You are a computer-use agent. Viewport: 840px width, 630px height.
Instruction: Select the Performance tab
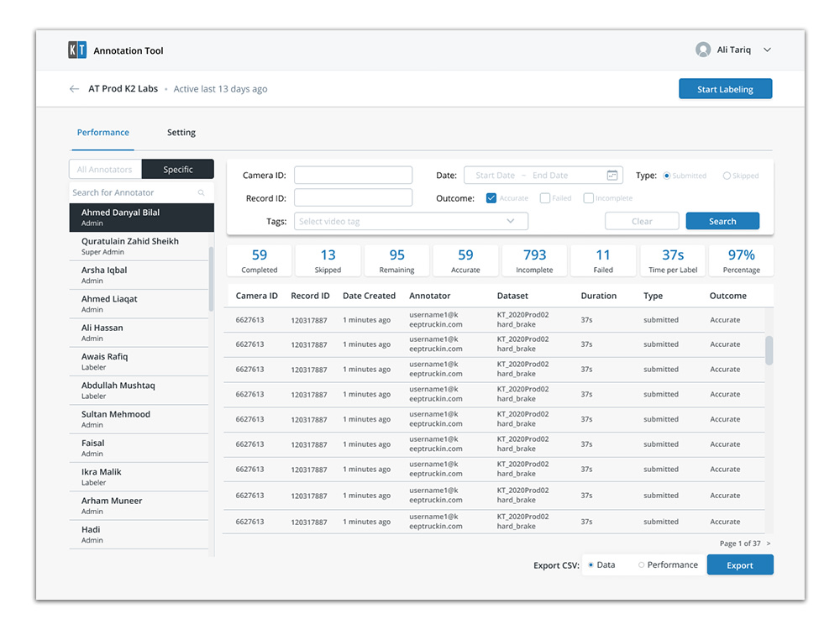tap(102, 132)
